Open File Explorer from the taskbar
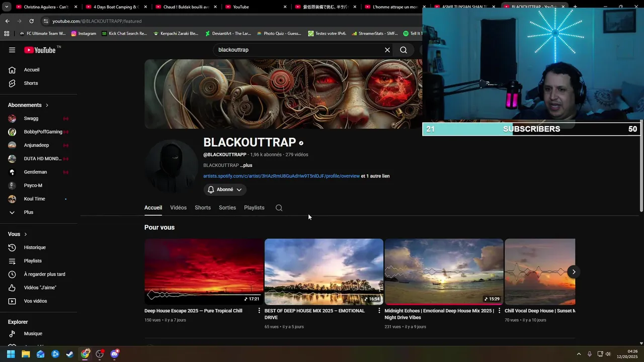Image resolution: width=644 pixels, height=362 pixels. [x=26, y=354]
